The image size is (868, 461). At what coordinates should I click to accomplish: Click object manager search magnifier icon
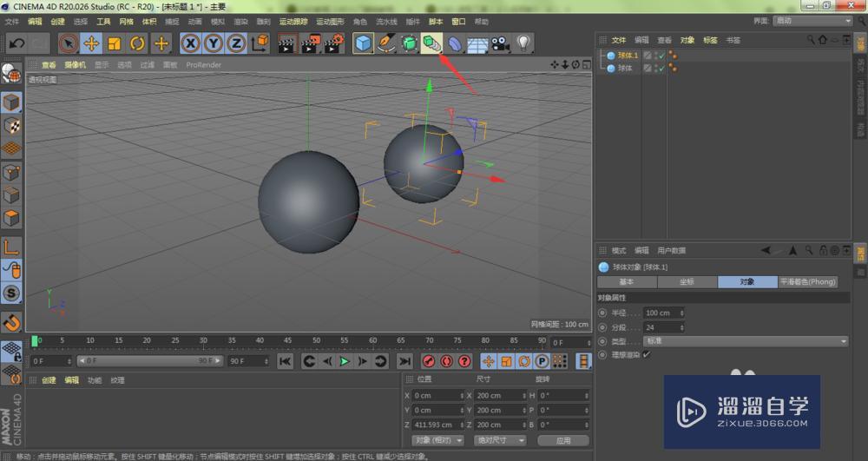pyautogui.click(x=811, y=40)
